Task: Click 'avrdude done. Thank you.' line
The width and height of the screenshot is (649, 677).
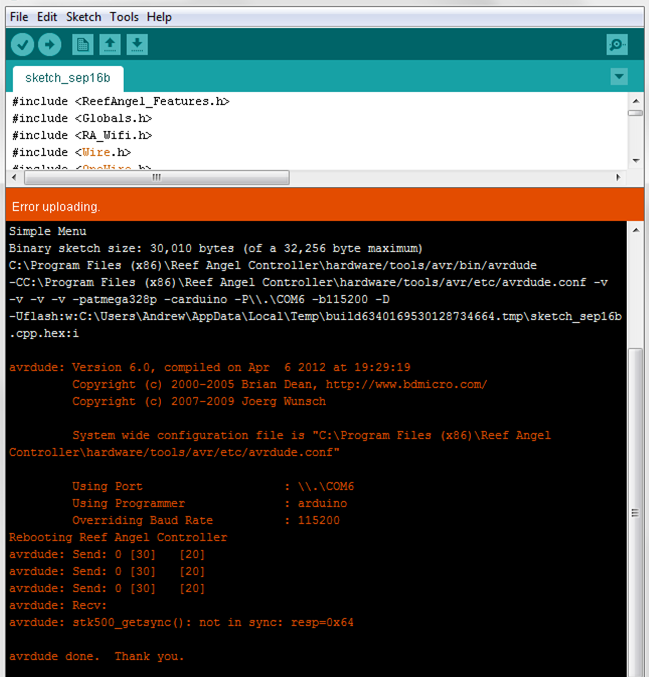Action: [x=97, y=656]
